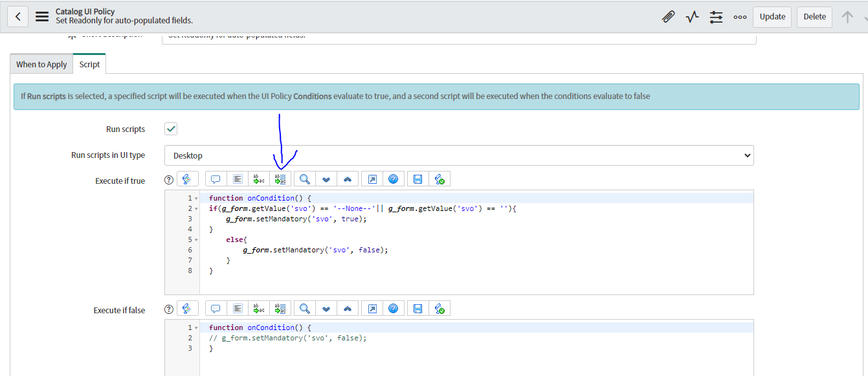Search code in Execute if true editor
This screenshot has width=868, height=376.
coord(305,179)
